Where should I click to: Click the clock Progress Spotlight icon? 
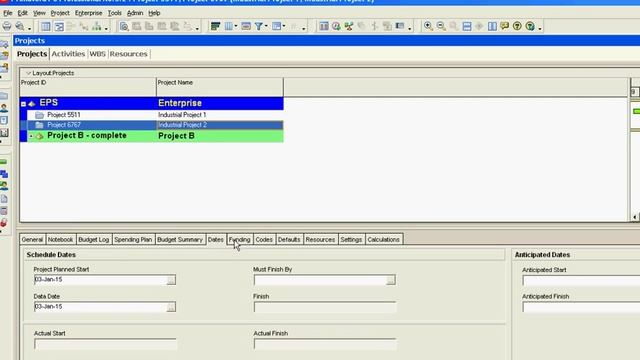click(x=336, y=27)
